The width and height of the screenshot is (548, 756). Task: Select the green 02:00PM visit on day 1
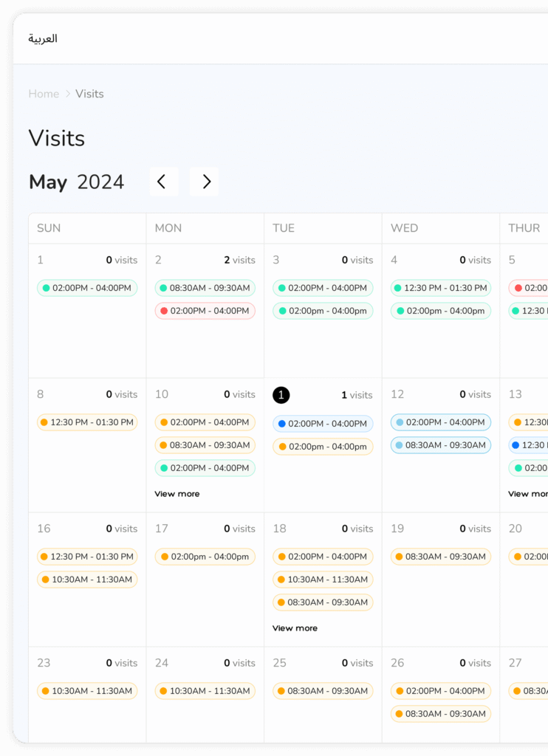[87, 288]
